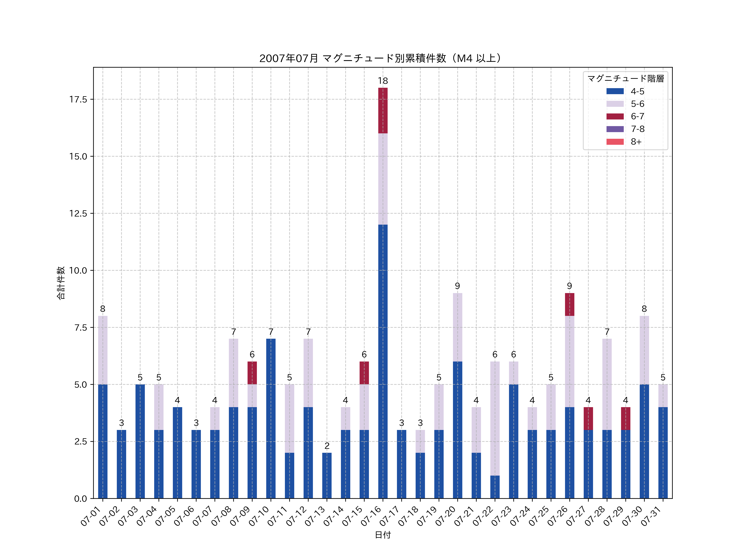The image size is (747, 560).
Task: Click the crimson segment of 07-16 bar
Action: click(383, 111)
